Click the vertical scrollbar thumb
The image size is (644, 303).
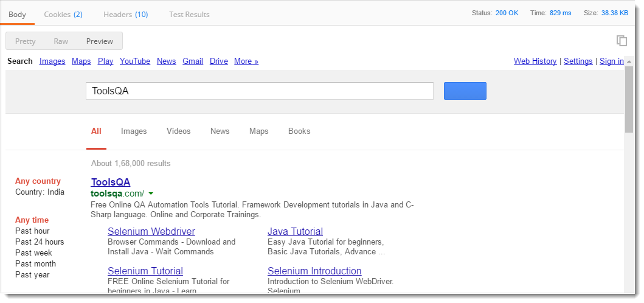[x=629, y=99]
